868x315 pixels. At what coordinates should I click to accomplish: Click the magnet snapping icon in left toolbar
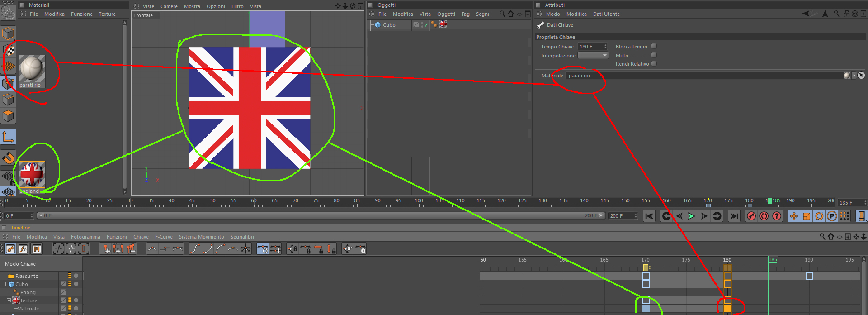(x=8, y=158)
